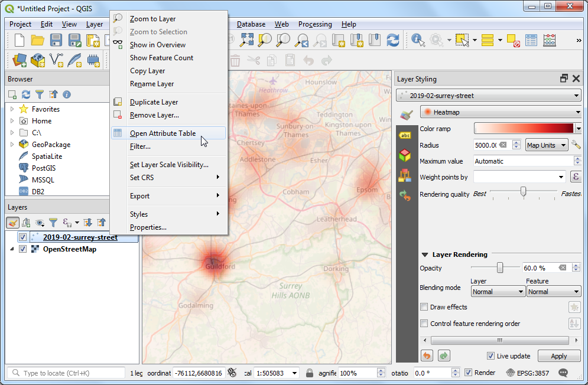The height and width of the screenshot is (385, 588).
Task: Click the New Shapefile Layer icon
Action: point(57,60)
